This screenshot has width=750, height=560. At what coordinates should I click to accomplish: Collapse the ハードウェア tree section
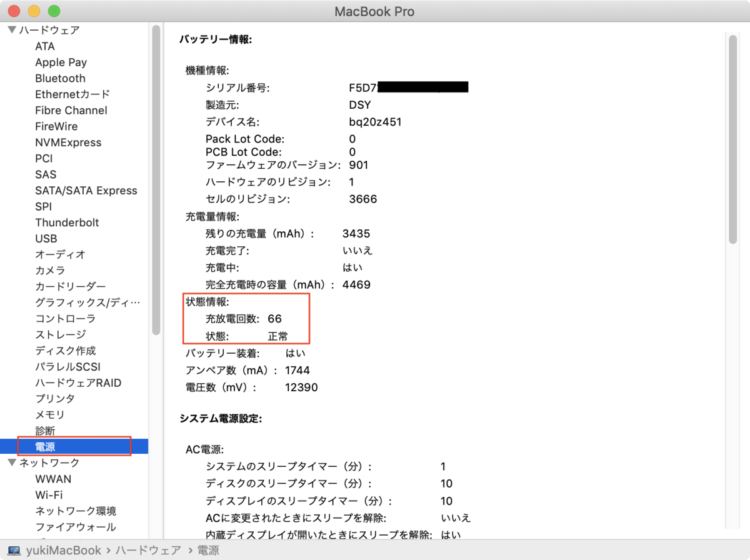pos(12,30)
